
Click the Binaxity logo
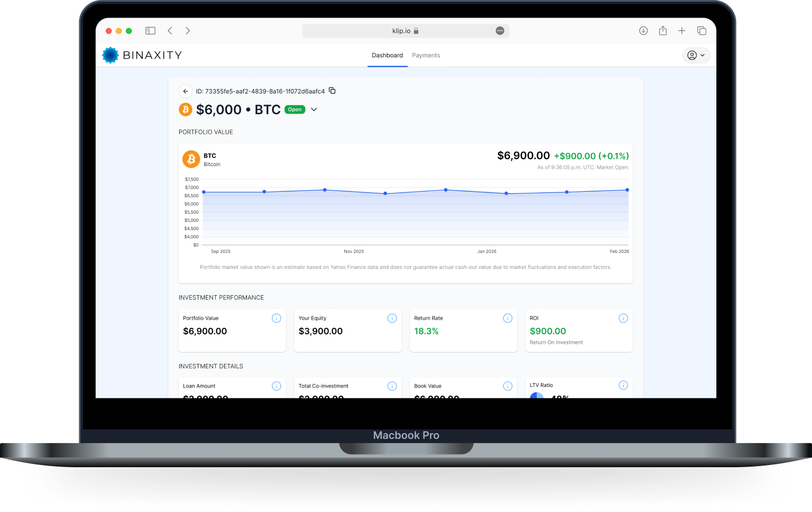[x=142, y=55]
